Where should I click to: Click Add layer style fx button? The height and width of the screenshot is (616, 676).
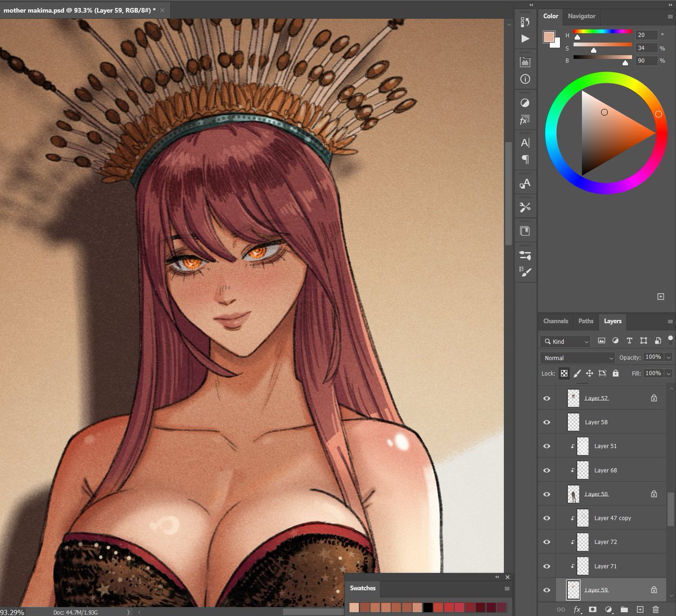click(x=577, y=609)
